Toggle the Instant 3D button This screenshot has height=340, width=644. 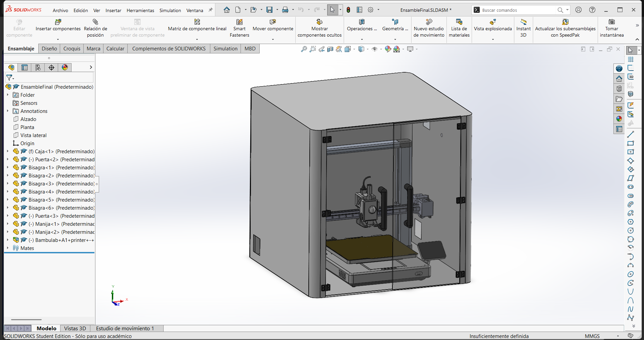[x=523, y=28]
